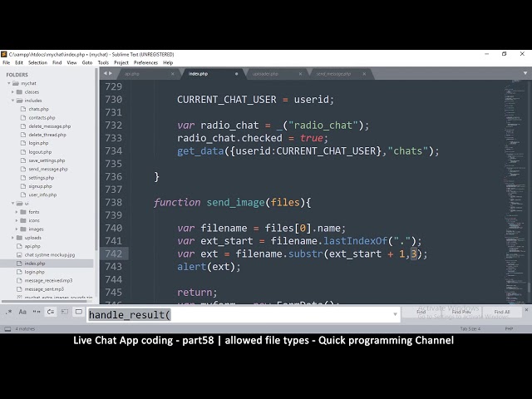The image size is (532, 399).
Task: Open chats.php in sidebar
Action: click(x=39, y=109)
